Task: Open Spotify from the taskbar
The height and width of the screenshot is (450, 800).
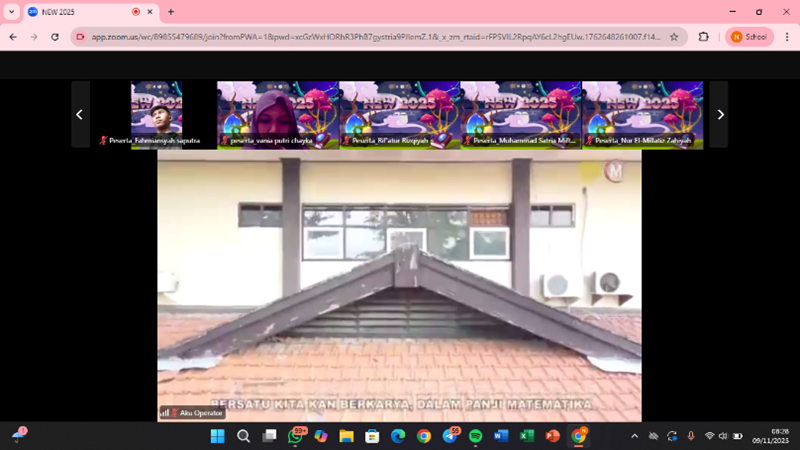Action: click(x=475, y=436)
